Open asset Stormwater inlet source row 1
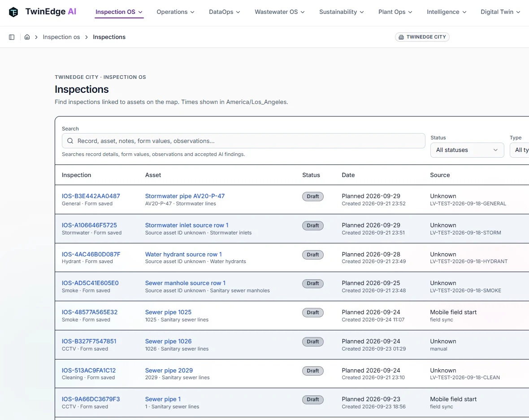 pyautogui.click(x=186, y=225)
